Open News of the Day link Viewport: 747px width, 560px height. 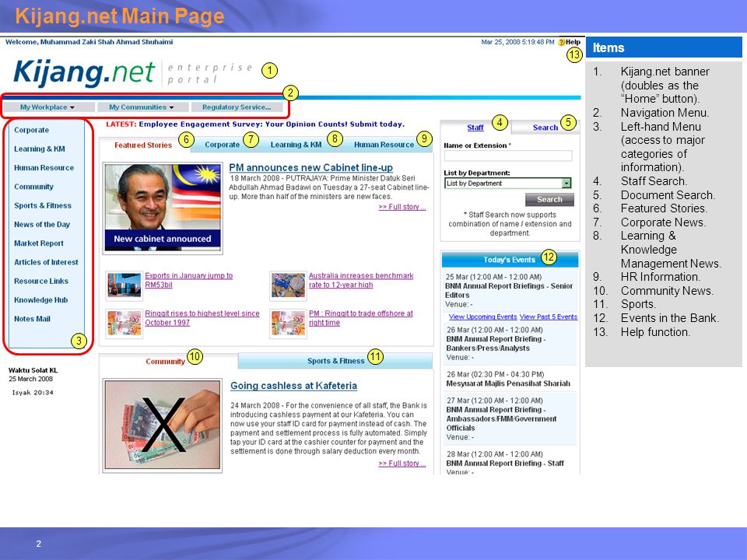pyautogui.click(x=42, y=224)
